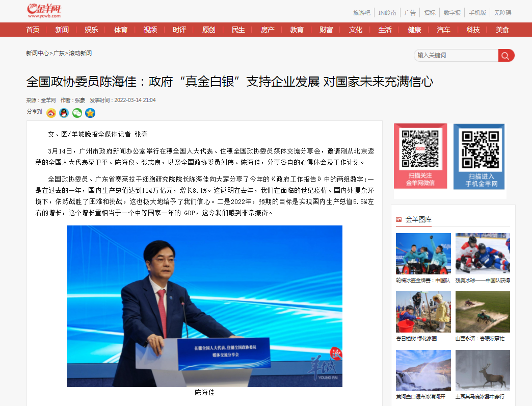The image size is (532, 406).
Task: Focus the 输入关键词 search field
Action: (x=456, y=55)
